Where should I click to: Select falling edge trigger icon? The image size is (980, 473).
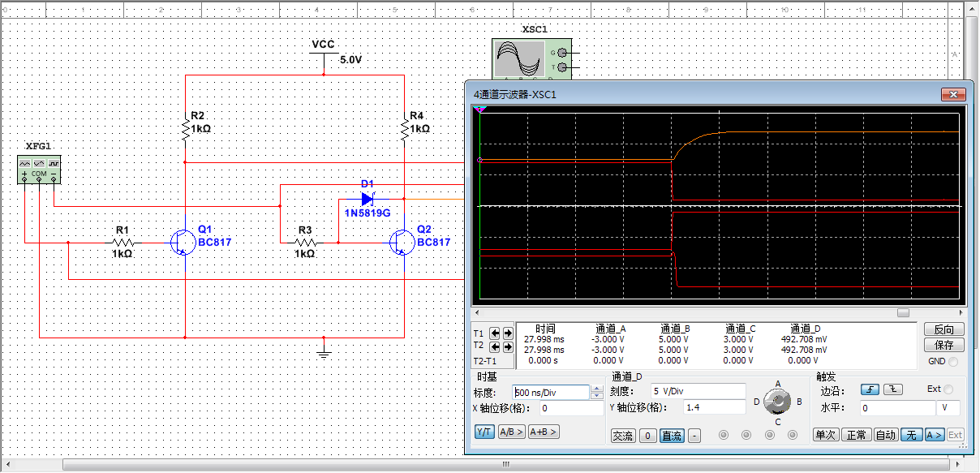click(892, 389)
